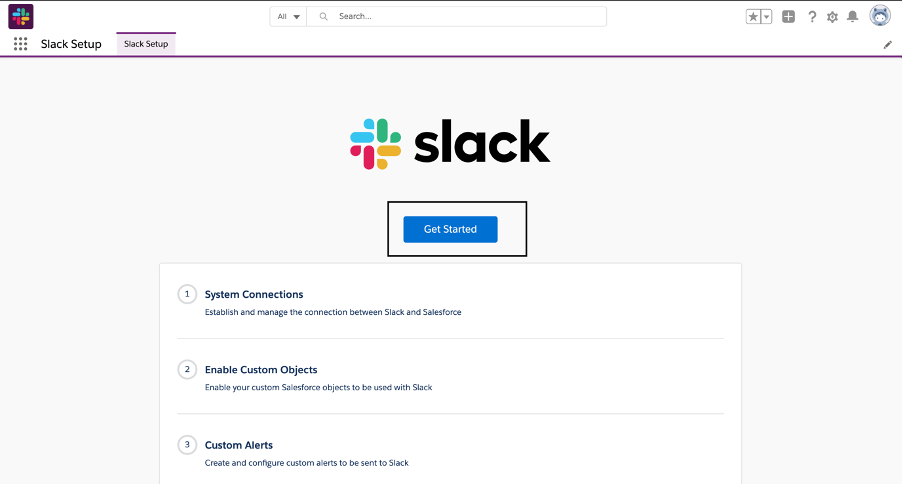Open the global actions plus icon
This screenshot has height=484, width=902.
(x=789, y=17)
